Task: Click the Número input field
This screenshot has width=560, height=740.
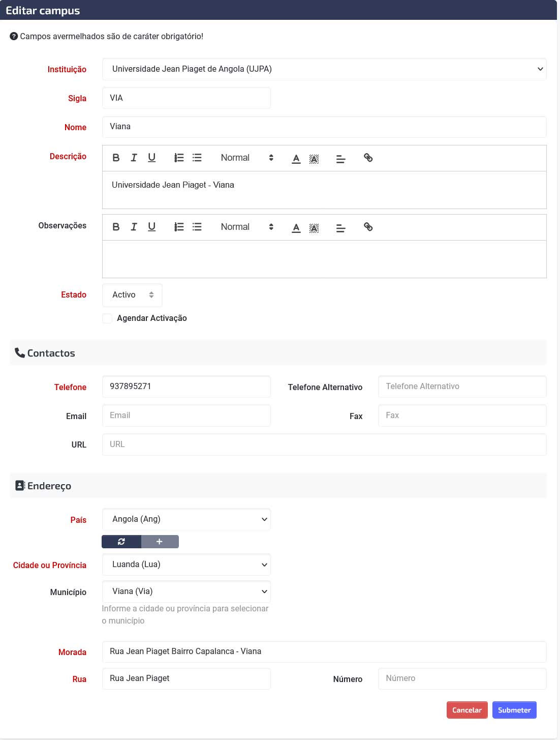Action: [x=462, y=678]
